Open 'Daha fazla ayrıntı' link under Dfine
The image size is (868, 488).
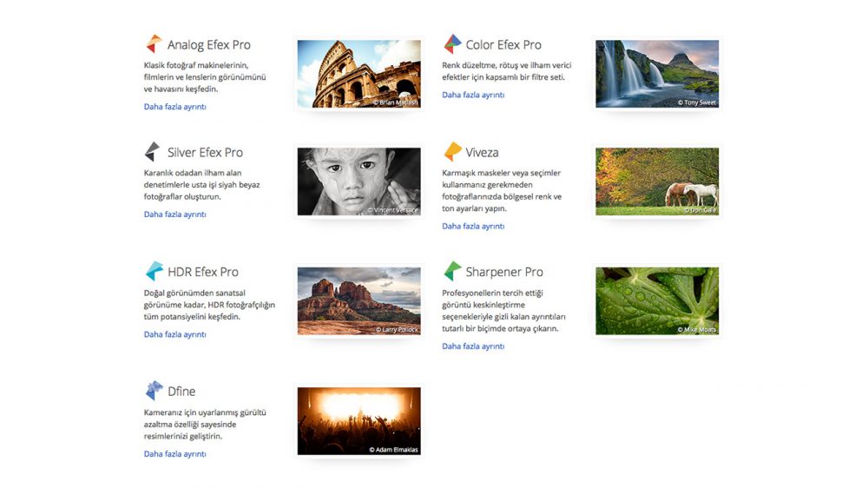174,454
